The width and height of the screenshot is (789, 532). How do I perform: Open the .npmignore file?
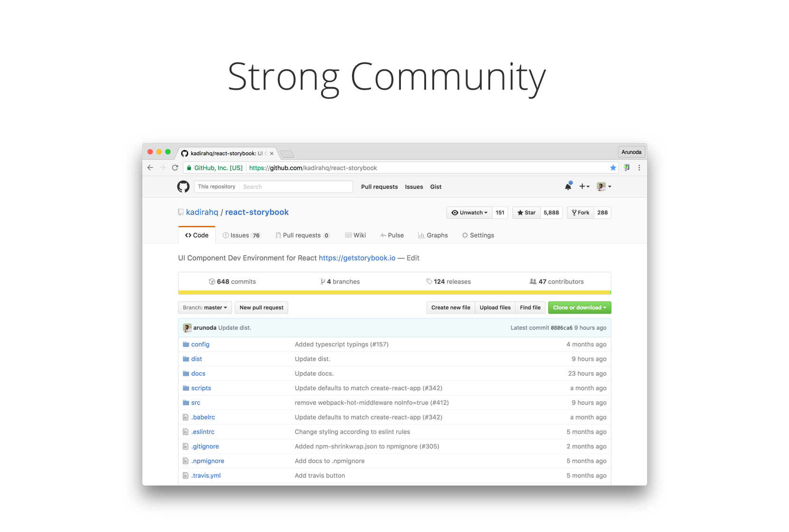click(x=208, y=461)
